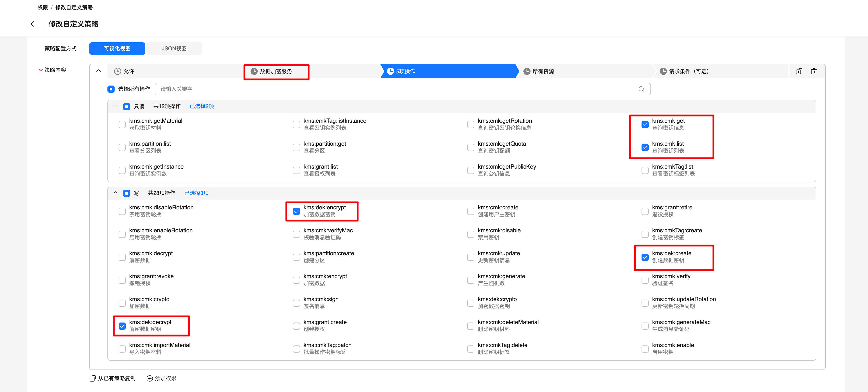This screenshot has width=868, height=392.
Task: Click the clock icon next to 所有资源
Action: [527, 71]
